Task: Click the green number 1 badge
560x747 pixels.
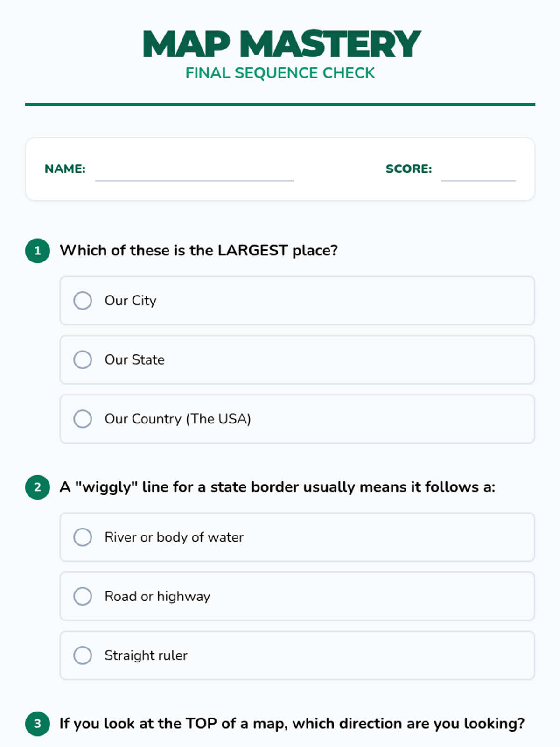Action: click(38, 251)
